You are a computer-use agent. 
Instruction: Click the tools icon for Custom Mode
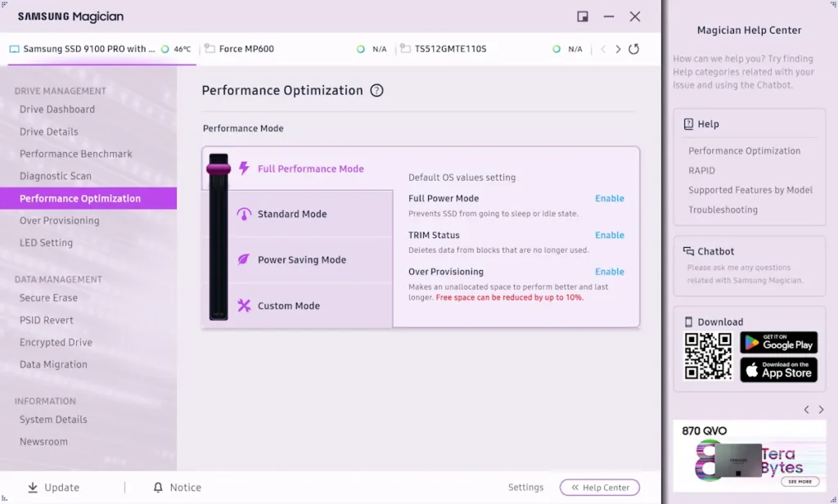tap(244, 305)
